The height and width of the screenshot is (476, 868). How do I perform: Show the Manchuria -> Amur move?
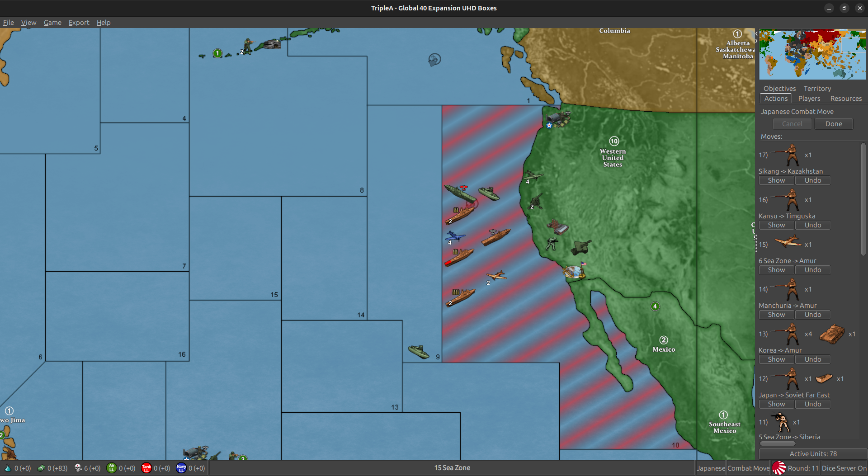[776, 315]
